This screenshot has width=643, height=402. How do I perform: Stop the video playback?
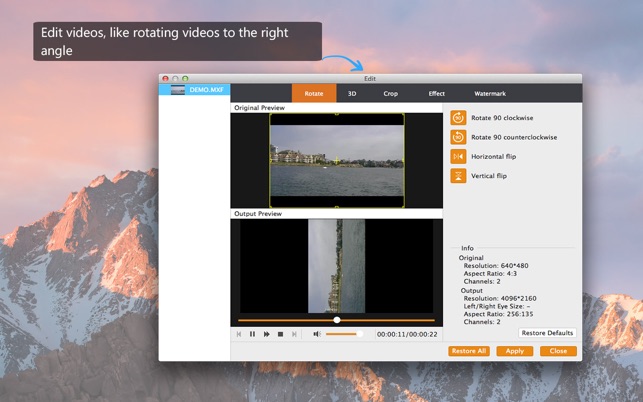tap(280, 334)
